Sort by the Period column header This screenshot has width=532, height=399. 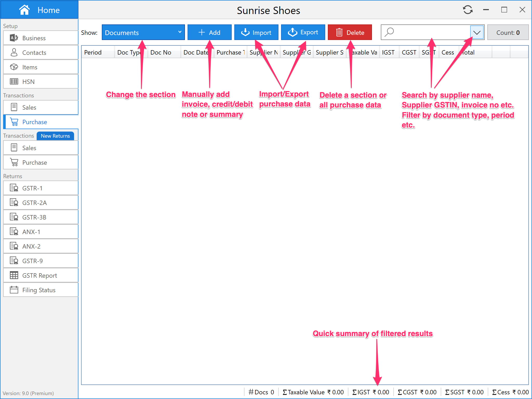[93, 52]
